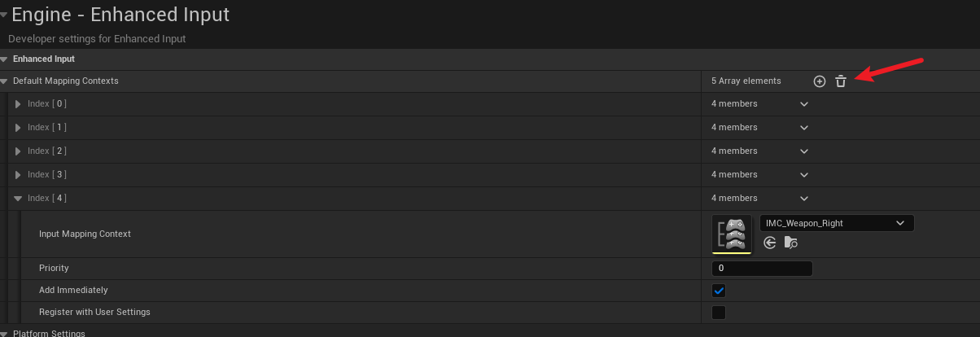Screen dimensions: 980x337
Task: Collapse Engine - Enhanced Input settings header
Action: (x=4, y=14)
